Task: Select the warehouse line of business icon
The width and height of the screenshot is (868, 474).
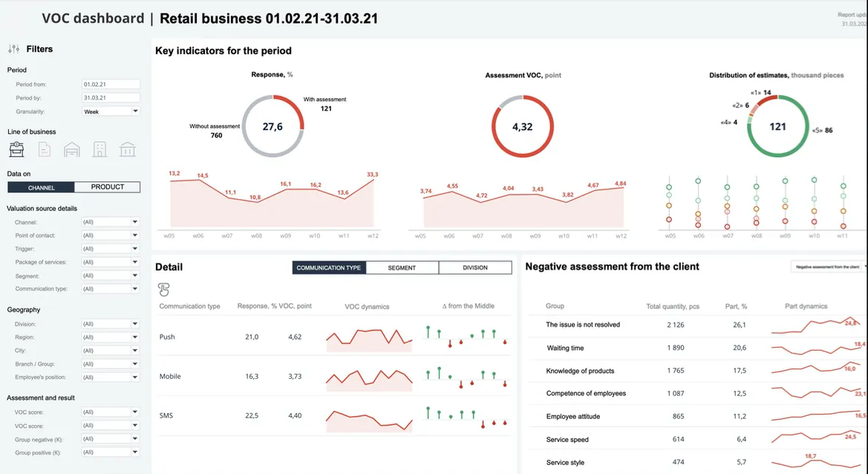Action: coord(72,149)
